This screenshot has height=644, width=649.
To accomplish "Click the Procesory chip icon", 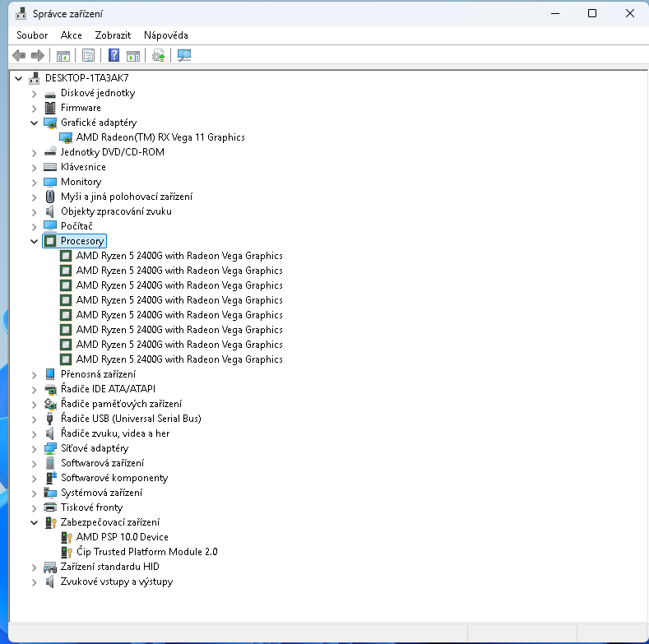I will (x=50, y=241).
